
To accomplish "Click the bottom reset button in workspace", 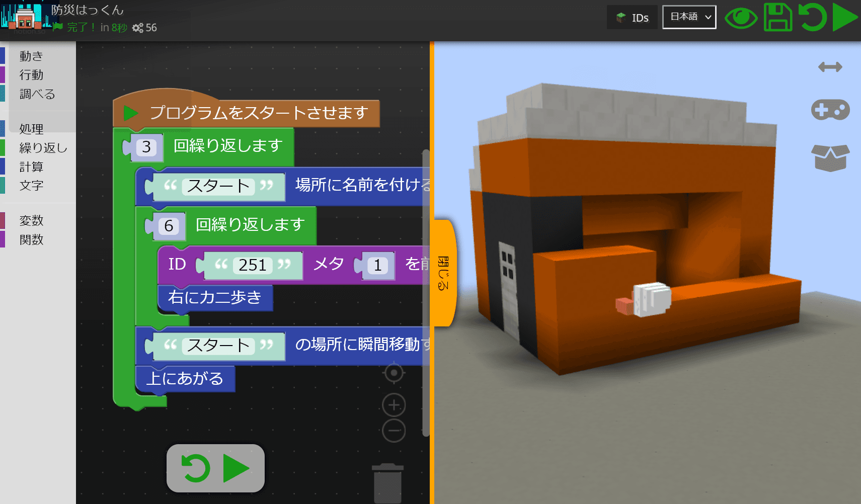I will tap(195, 468).
